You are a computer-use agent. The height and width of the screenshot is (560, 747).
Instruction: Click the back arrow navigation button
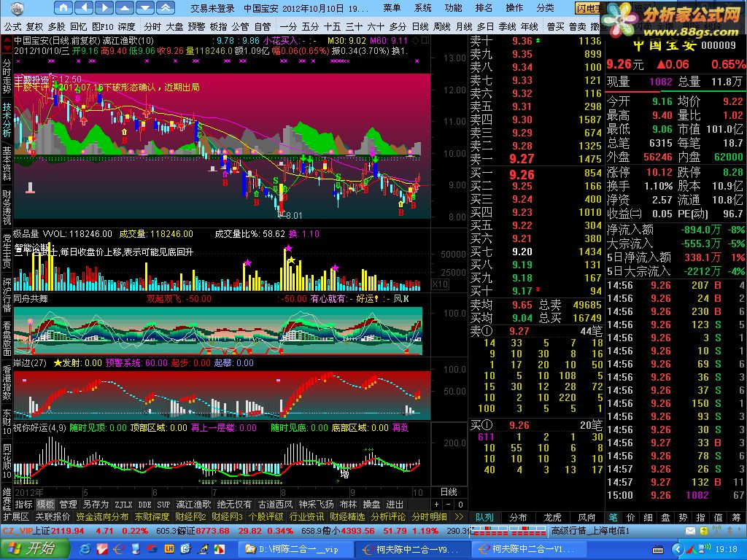pyautogui.click(x=85, y=7)
